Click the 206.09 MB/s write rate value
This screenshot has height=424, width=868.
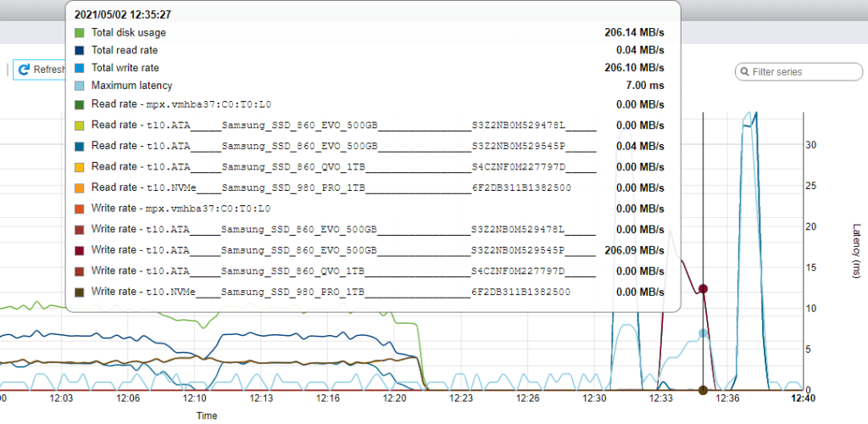(640, 250)
